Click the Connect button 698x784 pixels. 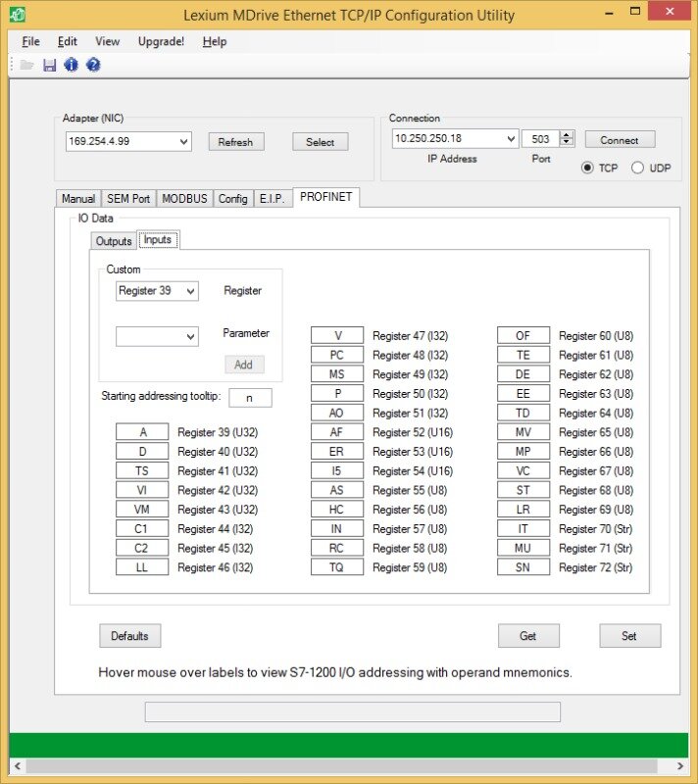coord(620,140)
